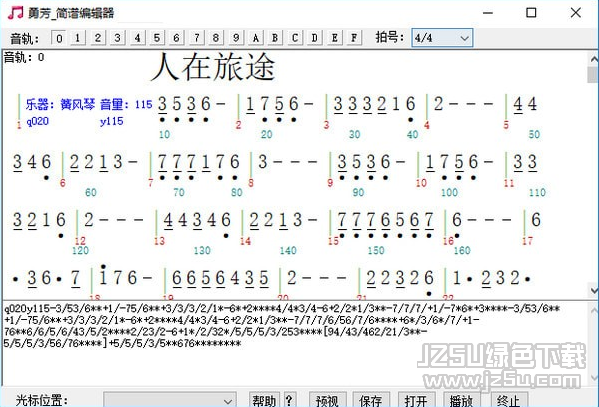
Task: Click the app music note icon
Action: point(15,13)
